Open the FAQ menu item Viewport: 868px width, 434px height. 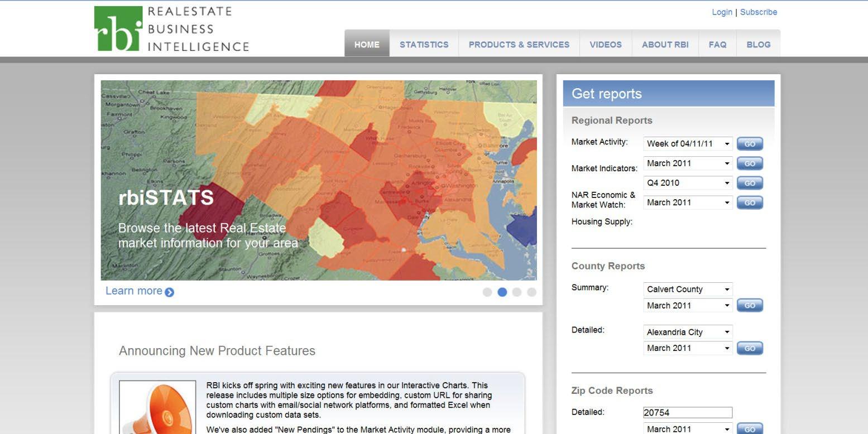point(717,44)
